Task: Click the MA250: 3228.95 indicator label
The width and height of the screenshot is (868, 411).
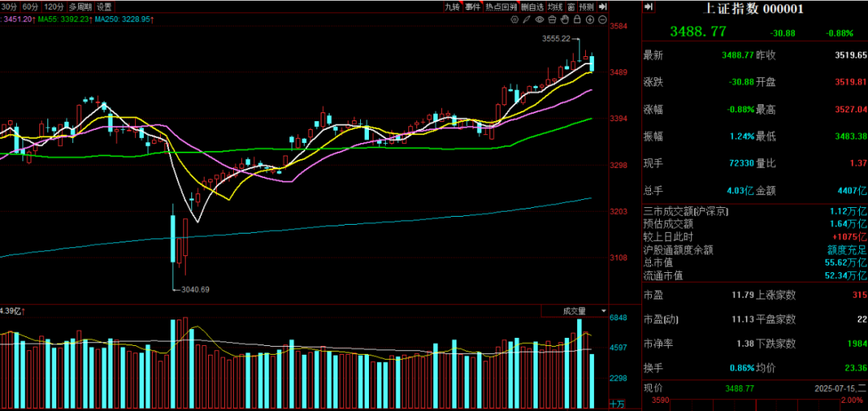Action: coord(125,19)
